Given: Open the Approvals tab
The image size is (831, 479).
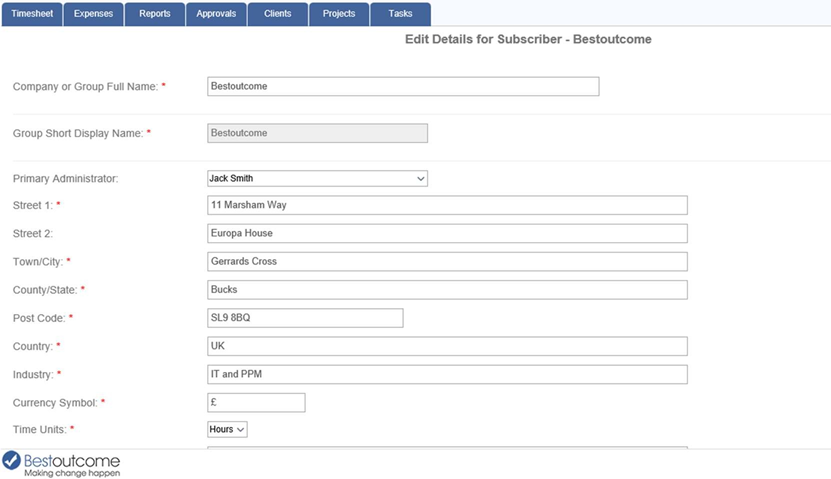Looking at the screenshot, I should pos(216,14).
